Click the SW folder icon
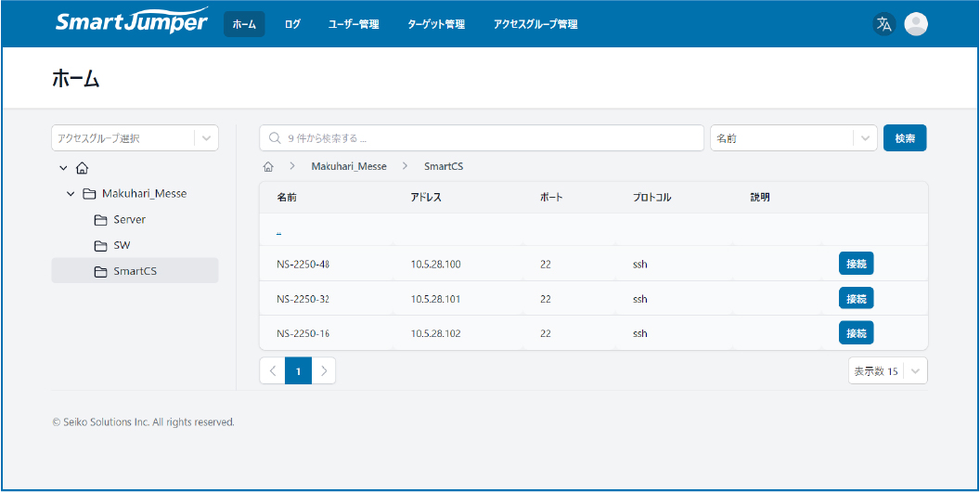 [x=100, y=246]
